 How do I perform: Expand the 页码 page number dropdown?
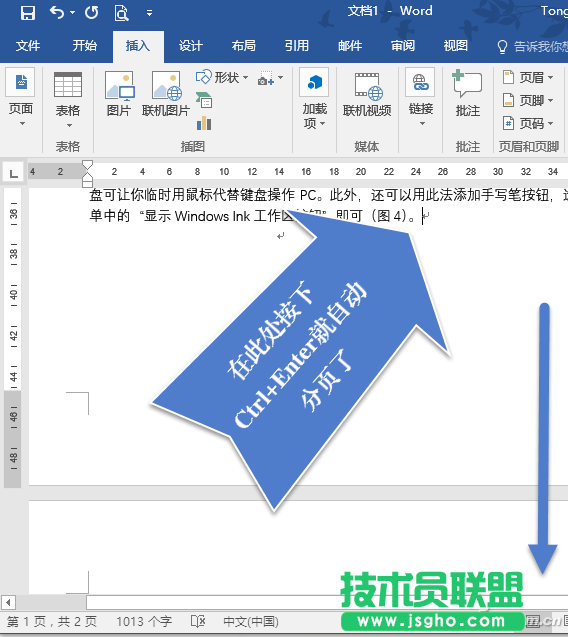[528, 123]
